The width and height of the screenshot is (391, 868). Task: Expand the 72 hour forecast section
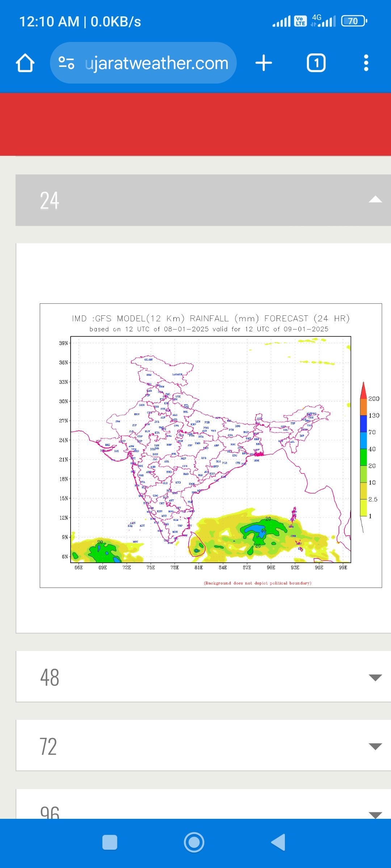[x=375, y=746]
